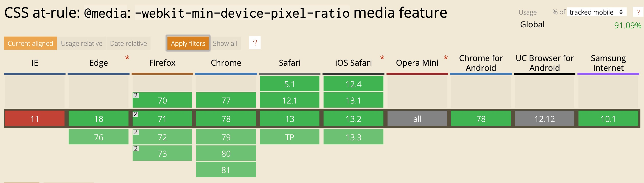644x183 pixels.
Task: Click the question mark help icon beside Show all
Action: point(255,43)
